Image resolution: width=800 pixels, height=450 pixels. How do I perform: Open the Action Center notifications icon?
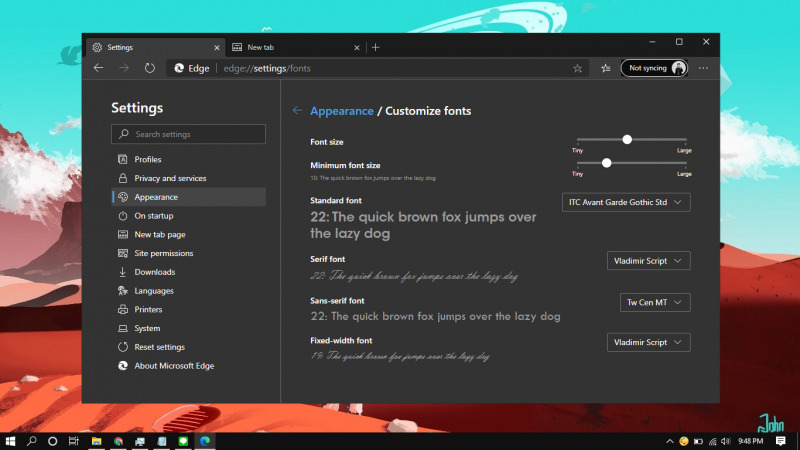tap(781, 441)
